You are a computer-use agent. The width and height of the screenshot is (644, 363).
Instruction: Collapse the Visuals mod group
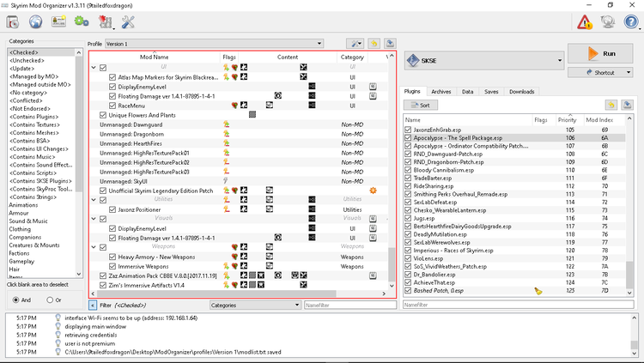pyautogui.click(x=94, y=219)
